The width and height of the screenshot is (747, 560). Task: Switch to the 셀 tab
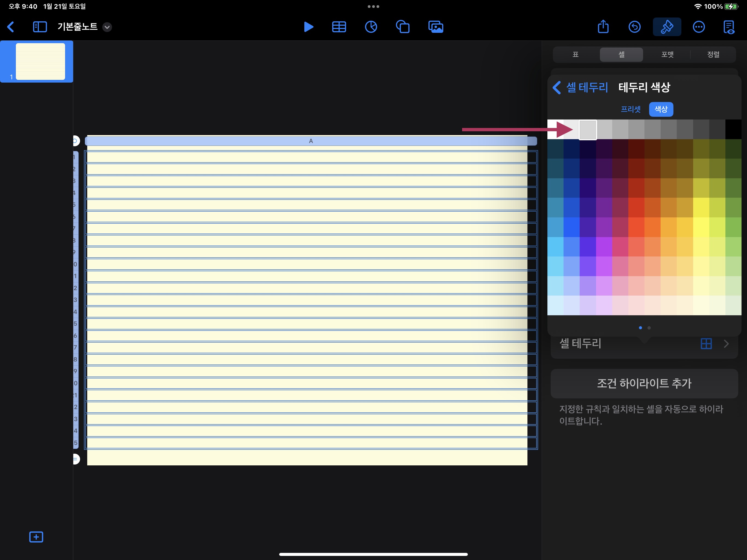tap(621, 54)
